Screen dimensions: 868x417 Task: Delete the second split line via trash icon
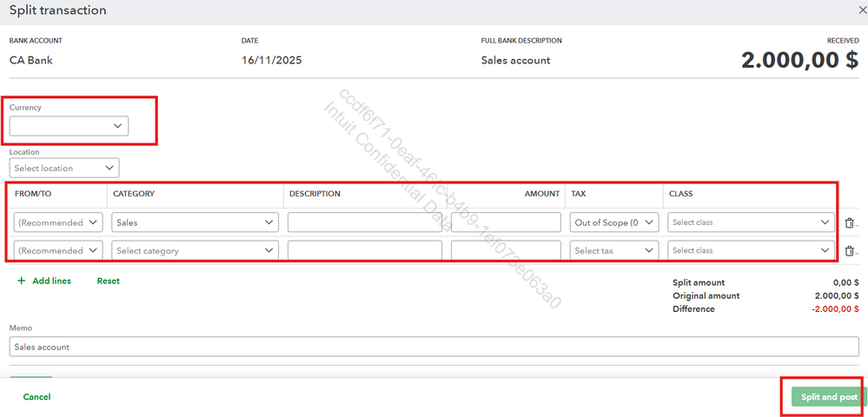[849, 251]
